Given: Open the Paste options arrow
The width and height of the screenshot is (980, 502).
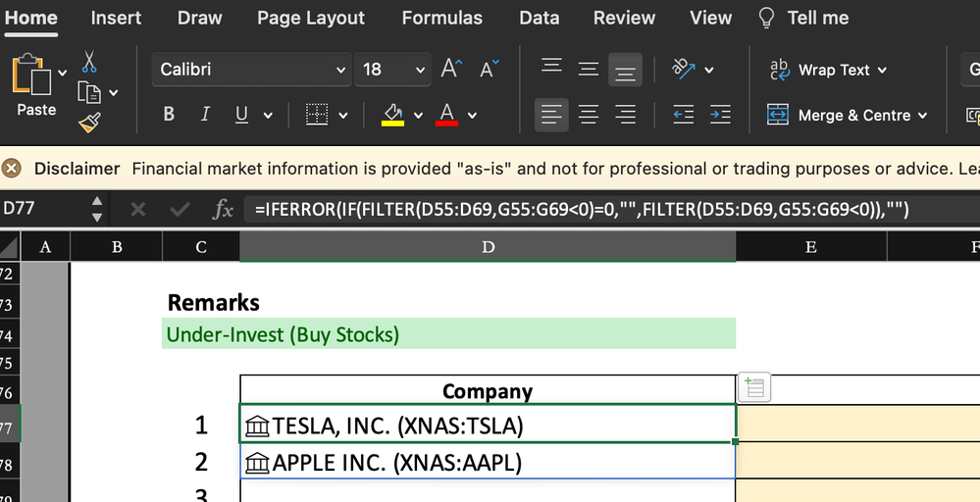Looking at the screenshot, I should click(x=63, y=74).
